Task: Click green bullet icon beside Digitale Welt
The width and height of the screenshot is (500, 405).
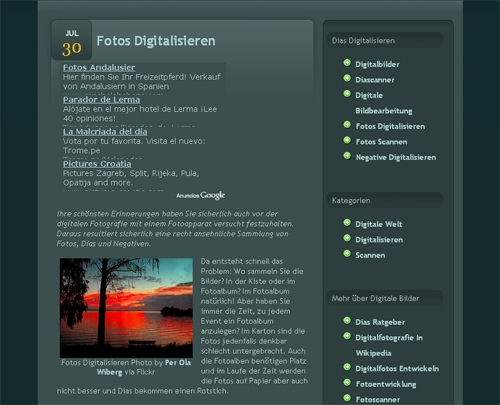Action: (347, 223)
